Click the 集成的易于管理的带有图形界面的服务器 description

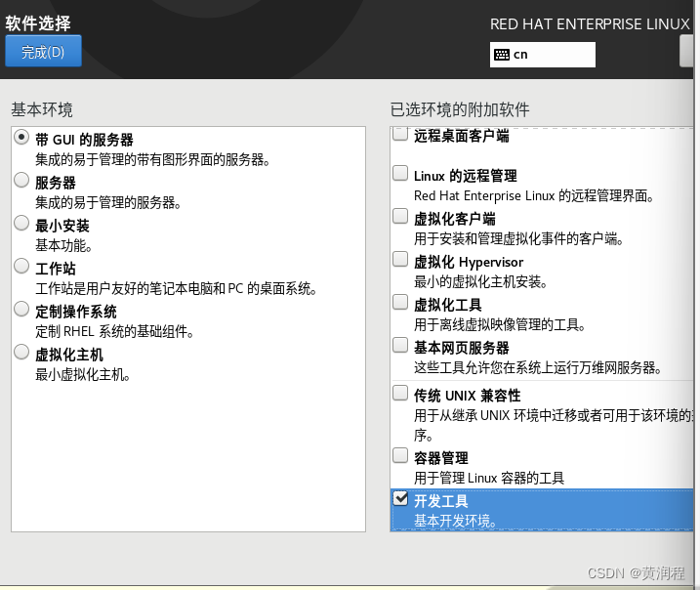[x=152, y=159]
